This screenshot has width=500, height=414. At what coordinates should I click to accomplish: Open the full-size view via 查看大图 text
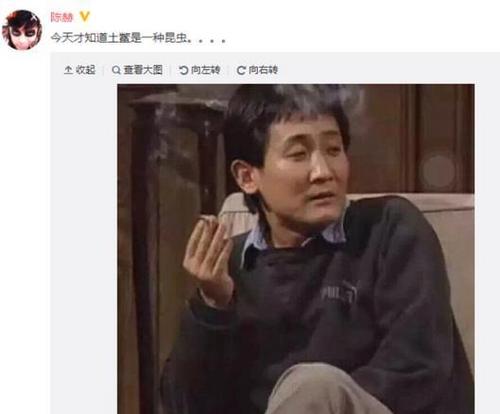click(143, 70)
